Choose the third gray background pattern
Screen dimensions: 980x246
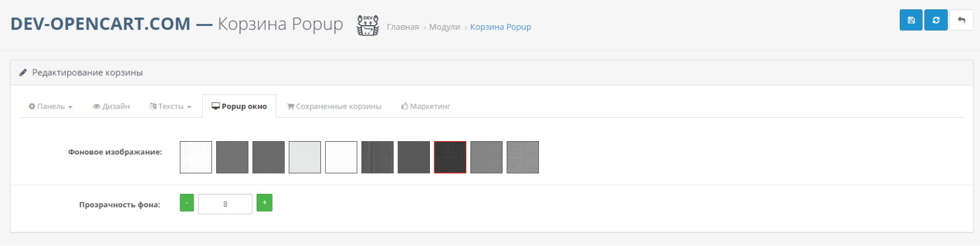coord(268,157)
